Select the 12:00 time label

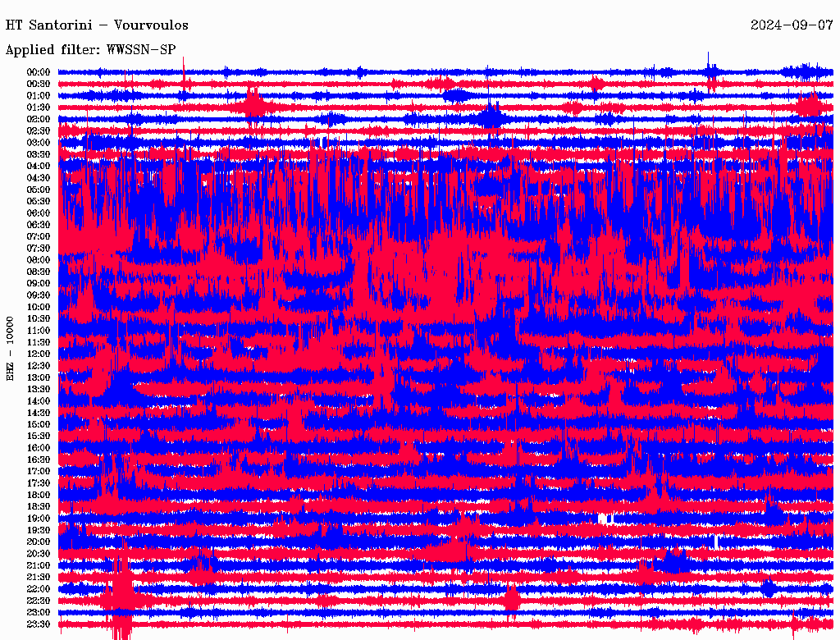pos(39,354)
